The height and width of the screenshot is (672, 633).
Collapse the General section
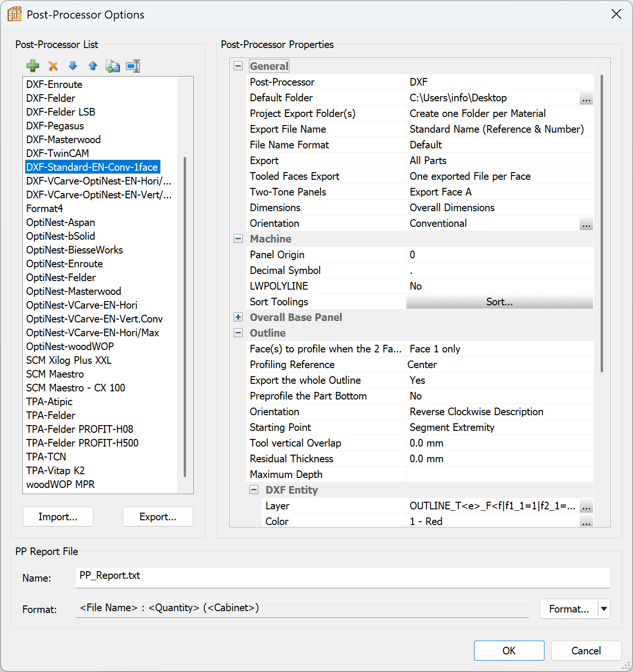point(238,66)
